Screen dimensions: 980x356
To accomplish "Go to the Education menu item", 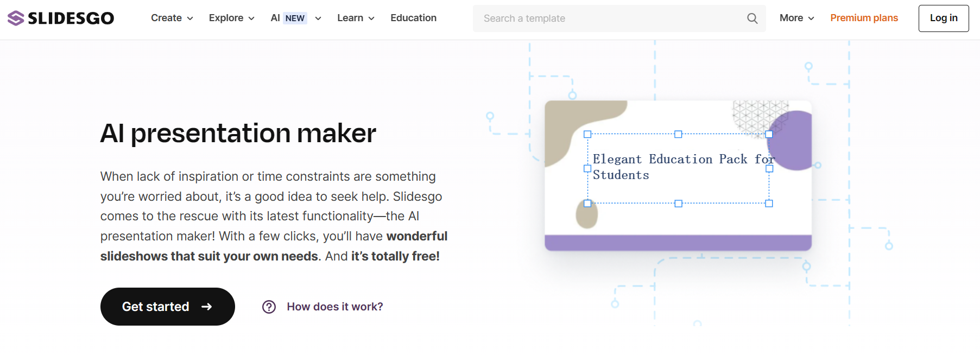I will click(413, 18).
